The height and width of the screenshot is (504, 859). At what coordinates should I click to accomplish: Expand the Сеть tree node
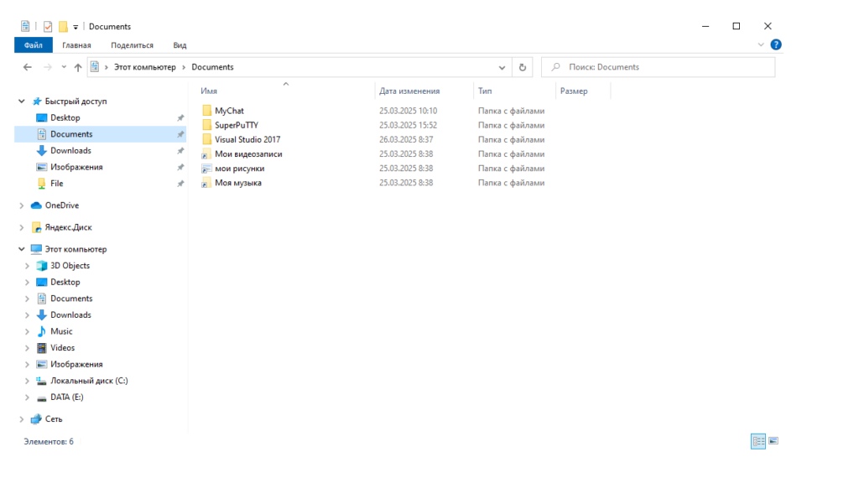(22, 419)
